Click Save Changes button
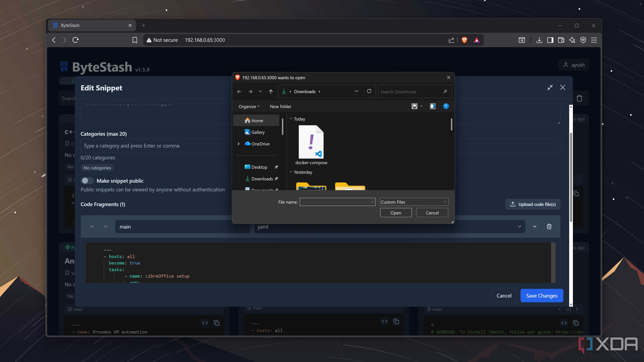Image resolution: width=644 pixels, height=362 pixels. tap(542, 295)
